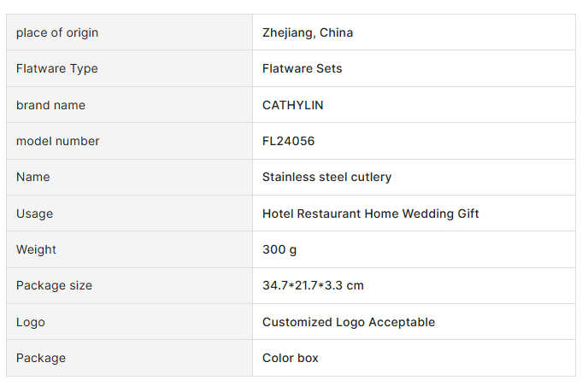This screenshot has width=588, height=386.
Task: Click the "place of origin" label cell
Action: [x=57, y=32]
